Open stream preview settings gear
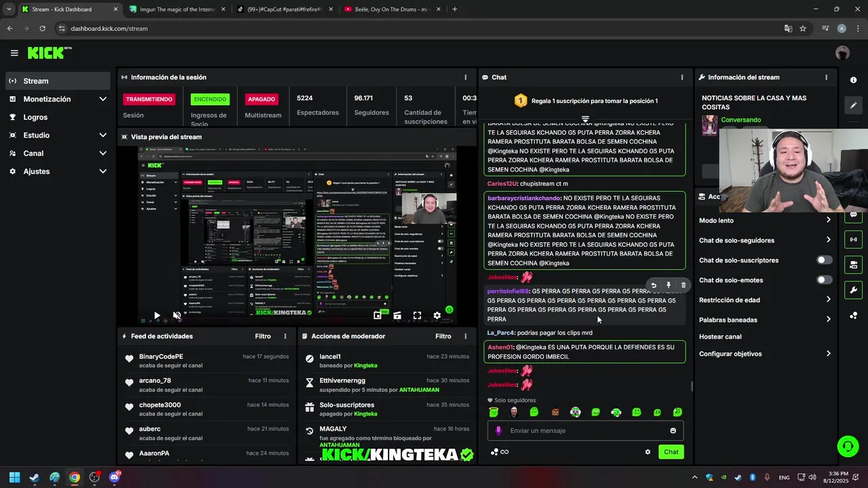This screenshot has width=868, height=488. (437, 315)
